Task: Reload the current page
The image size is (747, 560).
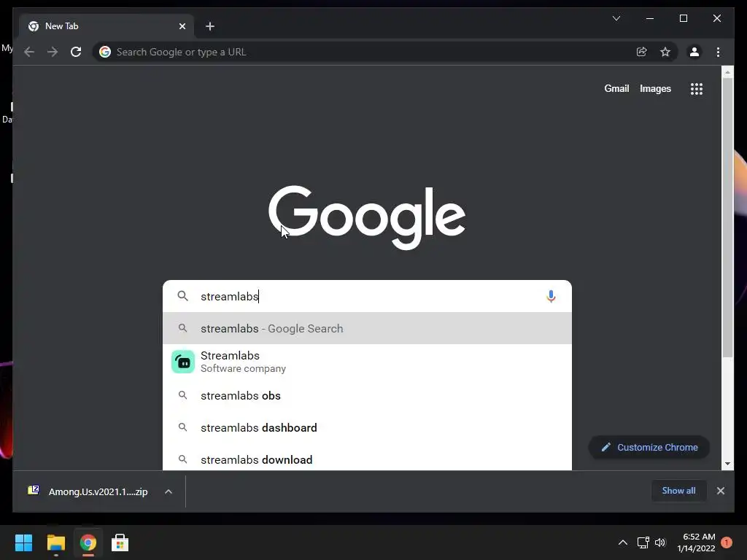Action: tap(76, 52)
